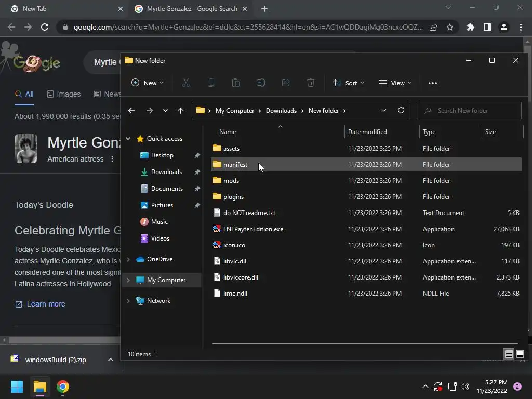Switch to details view using status bar icon
The image size is (532, 399).
(509, 354)
